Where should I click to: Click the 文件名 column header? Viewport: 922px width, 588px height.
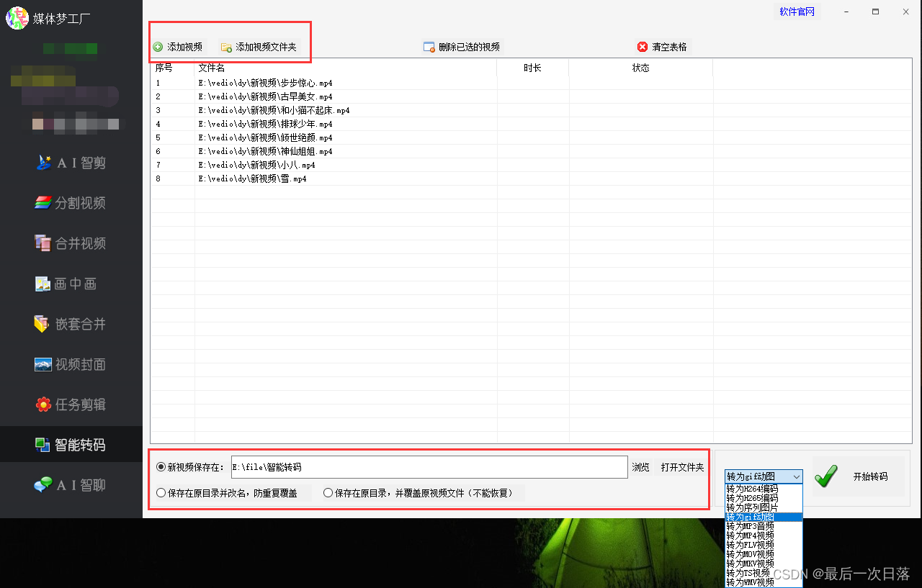346,68
